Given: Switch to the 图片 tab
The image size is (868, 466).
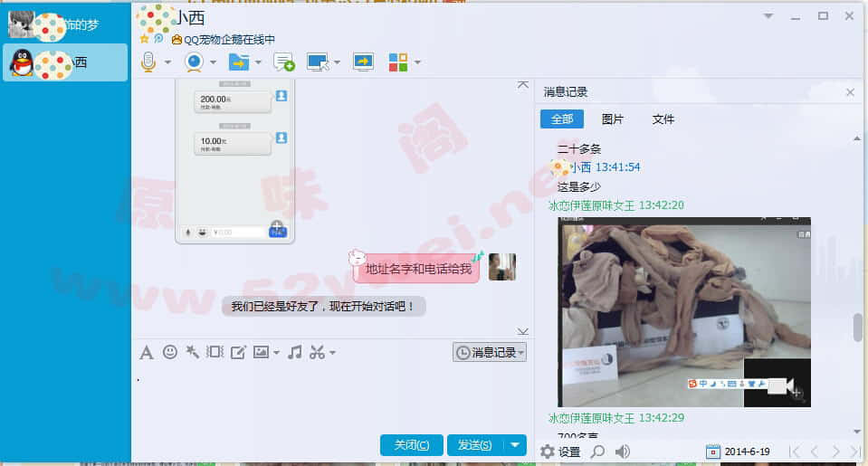Looking at the screenshot, I should [x=613, y=119].
